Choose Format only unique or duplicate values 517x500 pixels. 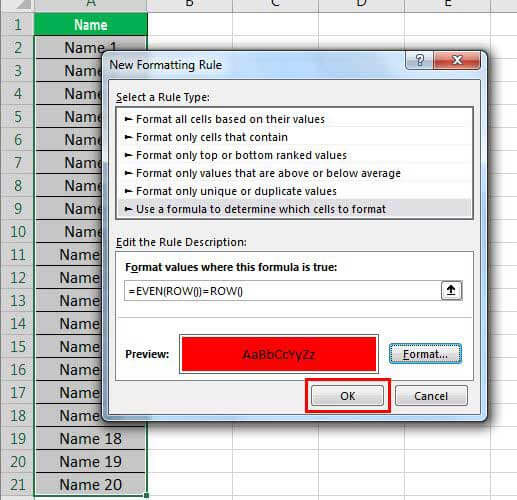295,191
